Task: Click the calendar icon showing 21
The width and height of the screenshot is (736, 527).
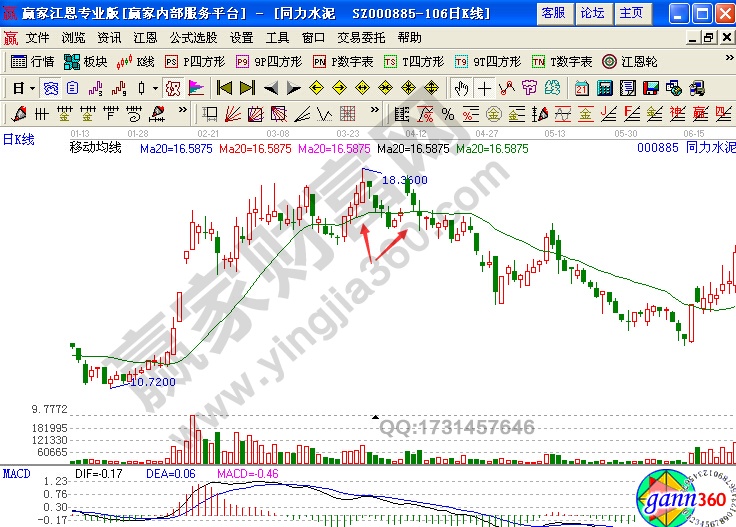Action: coord(581,87)
